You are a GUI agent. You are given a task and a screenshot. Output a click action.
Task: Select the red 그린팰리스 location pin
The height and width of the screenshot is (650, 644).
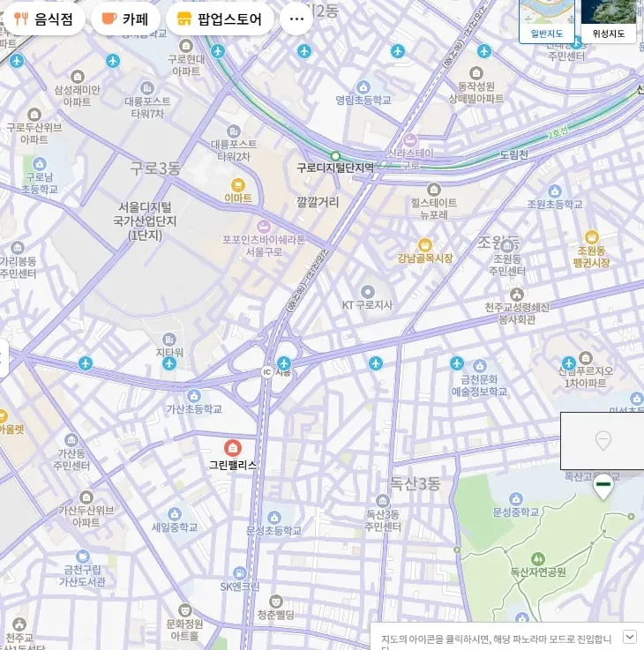233,448
